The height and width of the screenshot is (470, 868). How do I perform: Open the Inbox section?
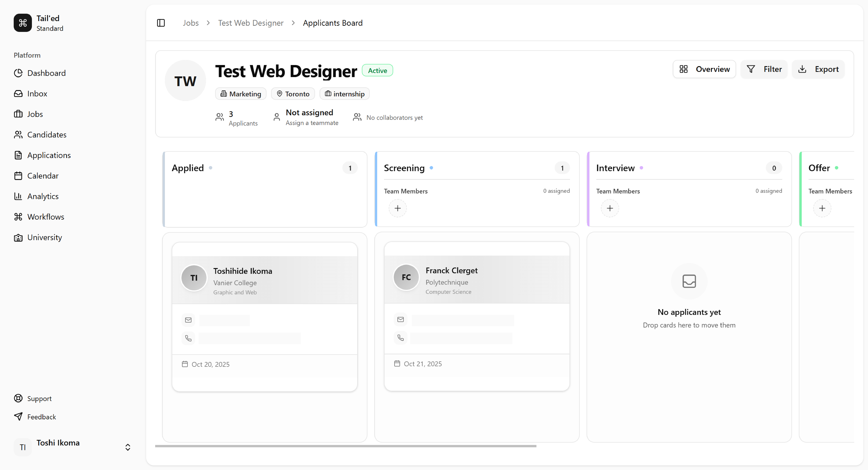[x=37, y=94]
